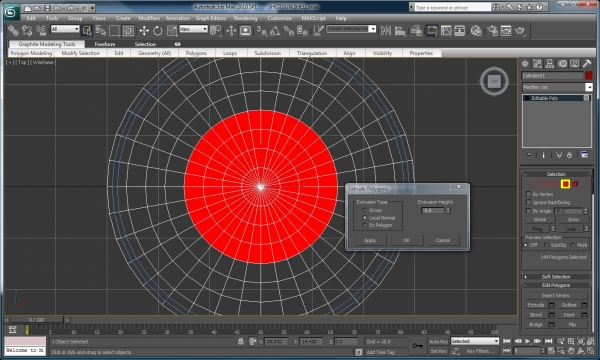Viewport: 600px width, 360px height.
Task: Click the selection lock toggle icon
Action: [x=240, y=341]
